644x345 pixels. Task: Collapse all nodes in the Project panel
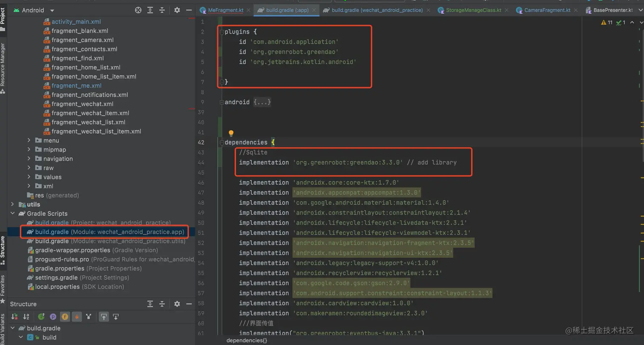pyautogui.click(x=162, y=10)
